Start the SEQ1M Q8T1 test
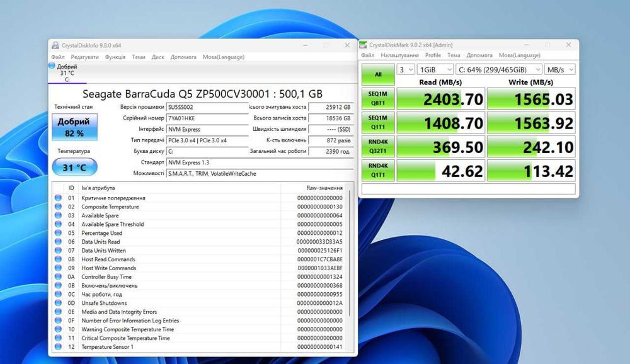Image resolution: width=630 pixels, height=364 pixels. (x=378, y=98)
